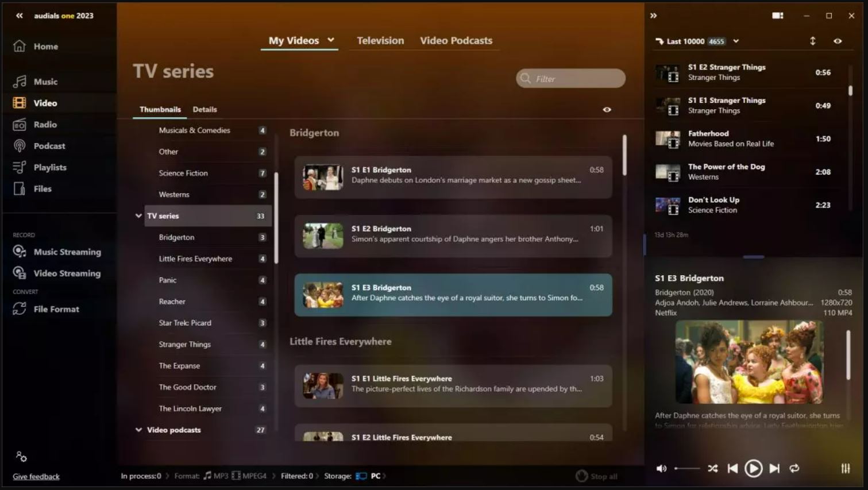868x490 pixels.
Task: Skip to the previous track
Action: [x=732, y=469]
